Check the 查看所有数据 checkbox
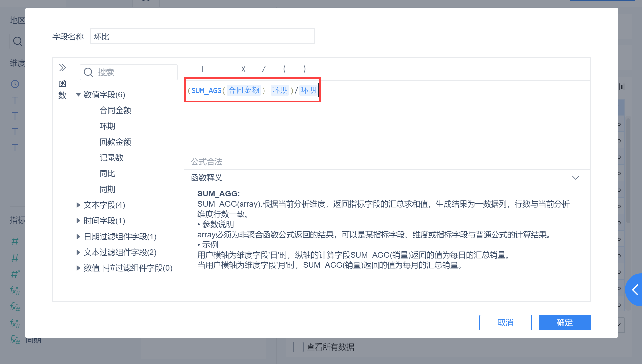The width and height of the screenshot is (642, 364). [x=298, y=347]
